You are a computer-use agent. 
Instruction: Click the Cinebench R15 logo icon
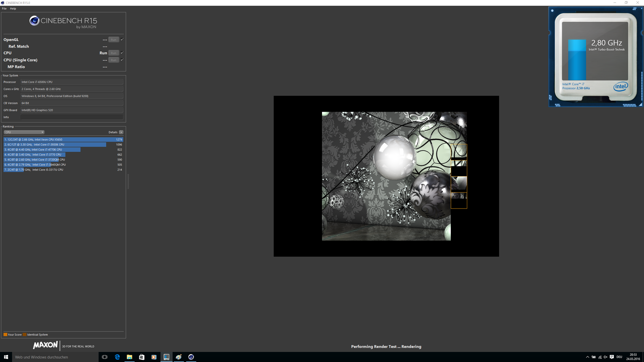(x=34, y=21)
